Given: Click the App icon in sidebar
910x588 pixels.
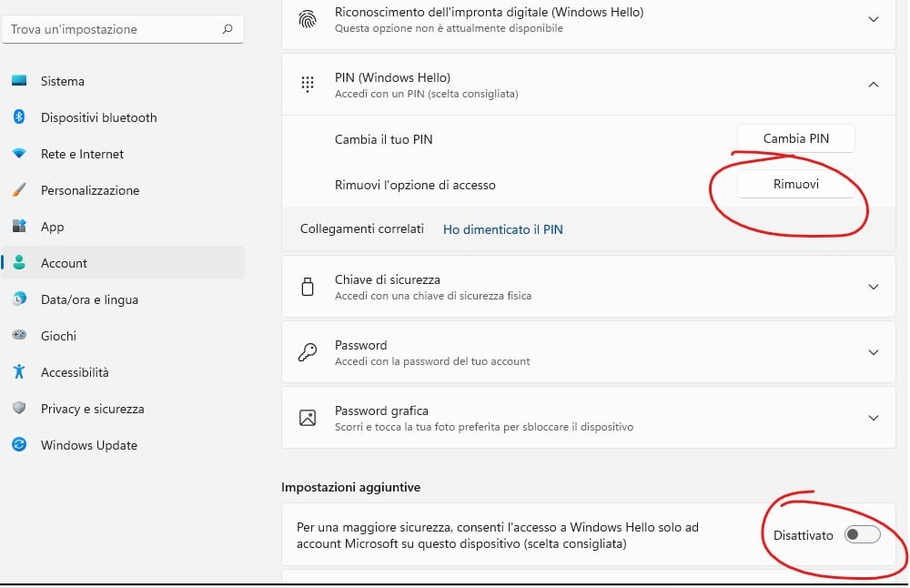Looking at the screenshot, I should point(19,226).
